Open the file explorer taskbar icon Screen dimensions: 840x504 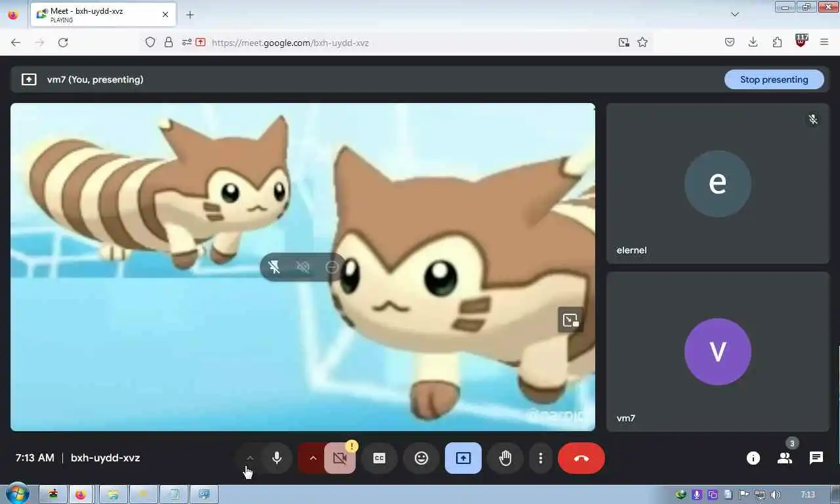[113, 494]
